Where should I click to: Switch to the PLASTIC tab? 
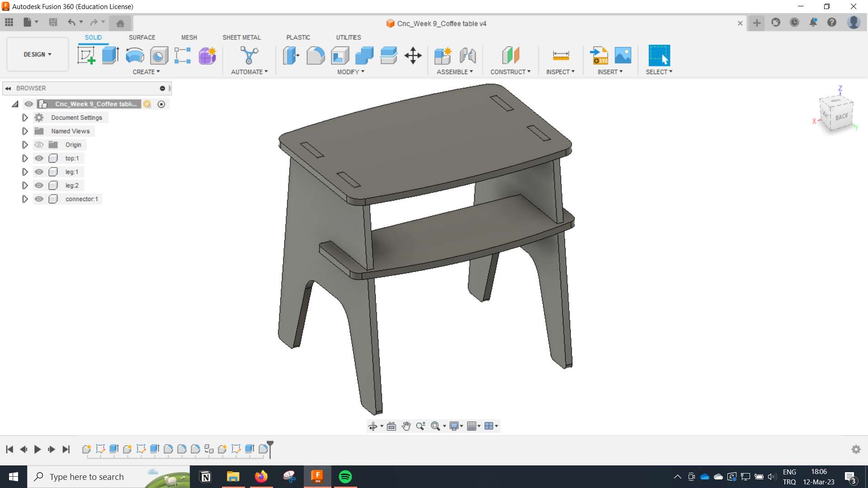[x=298, y=38]
